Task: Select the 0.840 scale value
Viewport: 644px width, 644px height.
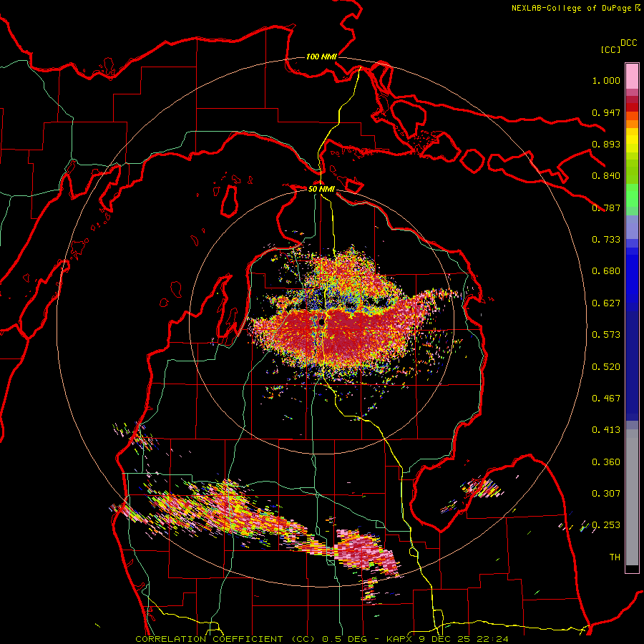Action: (x=606, y=176)
